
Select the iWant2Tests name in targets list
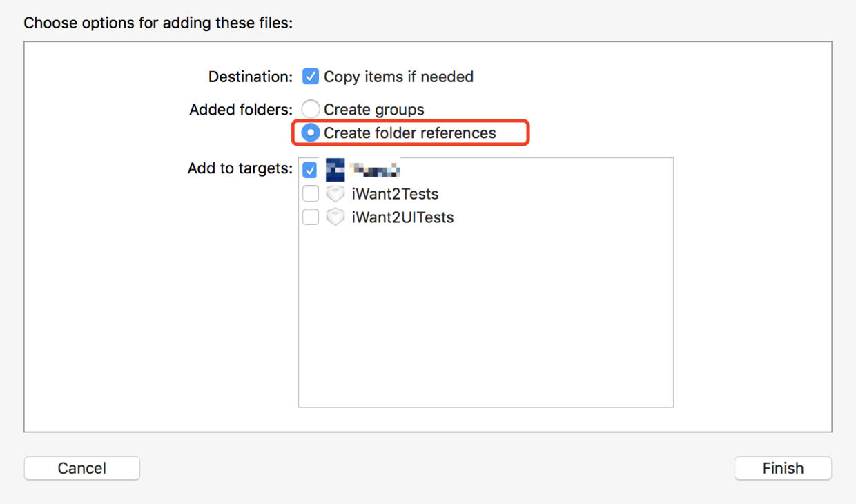coord(395,194)
